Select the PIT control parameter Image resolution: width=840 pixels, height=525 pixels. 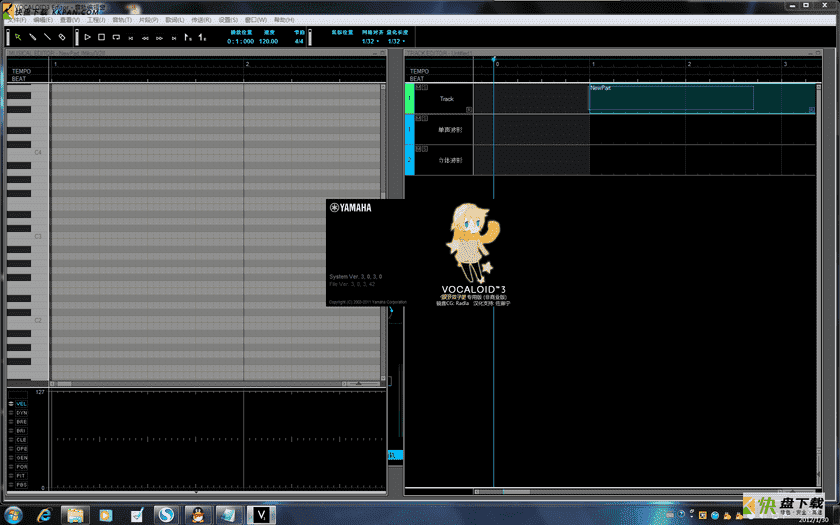(21, 476)
